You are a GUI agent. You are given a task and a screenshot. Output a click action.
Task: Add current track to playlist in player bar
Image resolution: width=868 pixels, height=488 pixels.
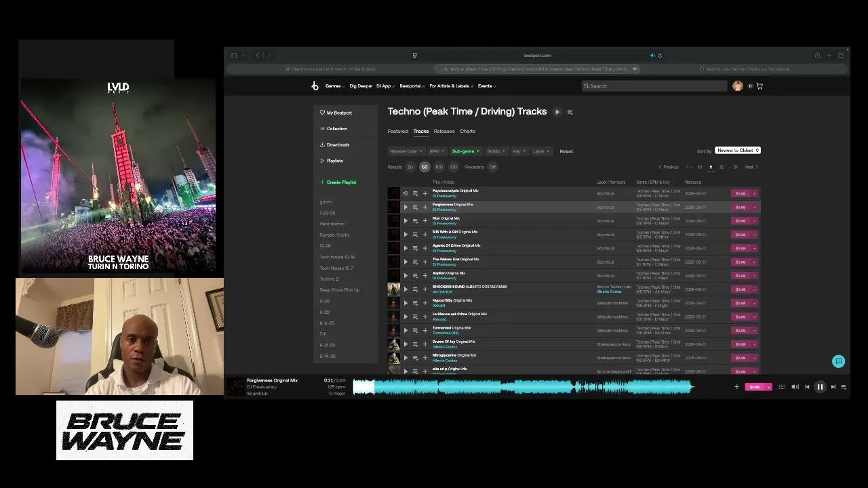point(736,387)
